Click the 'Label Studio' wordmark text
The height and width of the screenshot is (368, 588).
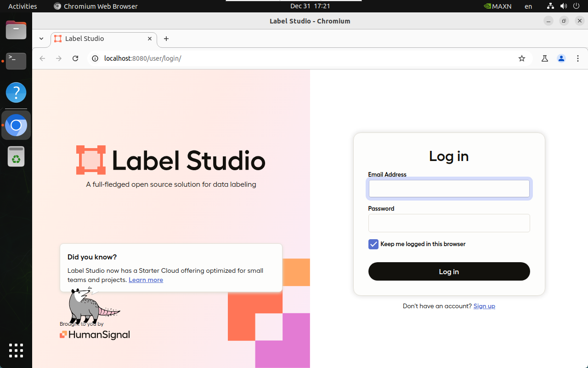pyautogui.click(x=189, y=161)
